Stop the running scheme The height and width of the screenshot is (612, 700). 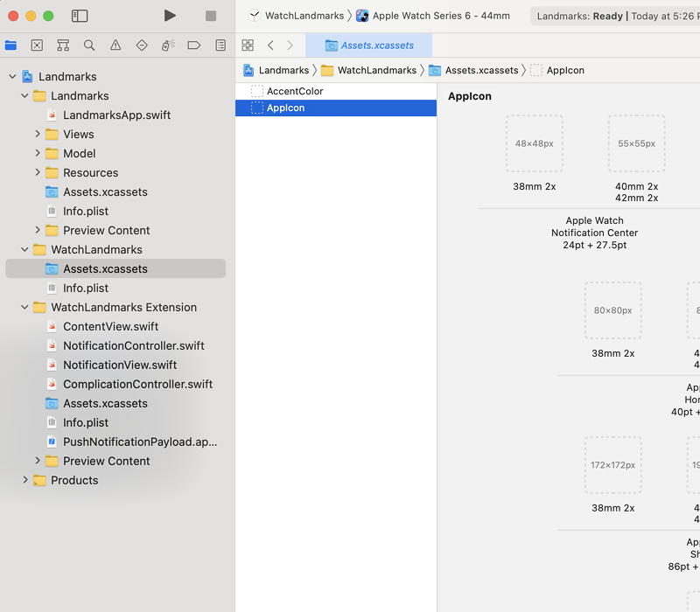click(211, 16)
